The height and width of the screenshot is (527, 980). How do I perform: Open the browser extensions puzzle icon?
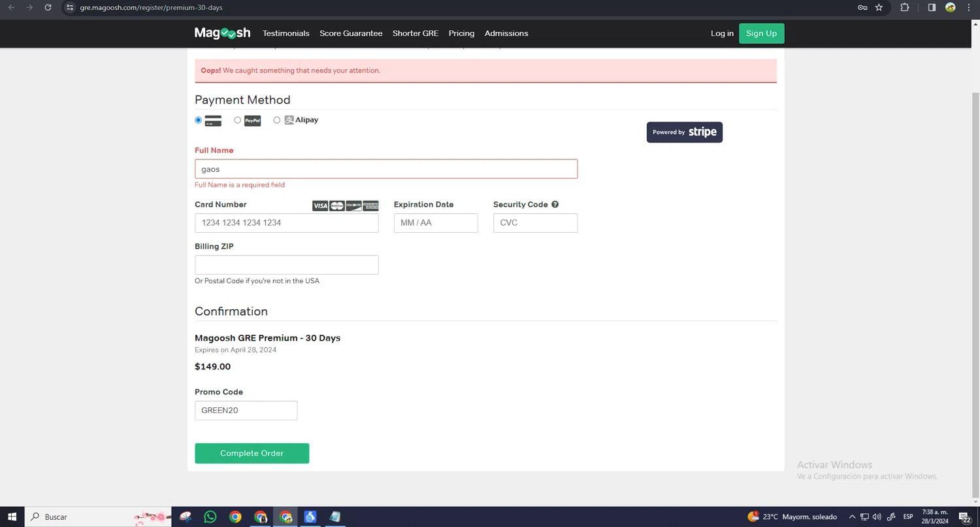tap(904, 7)
